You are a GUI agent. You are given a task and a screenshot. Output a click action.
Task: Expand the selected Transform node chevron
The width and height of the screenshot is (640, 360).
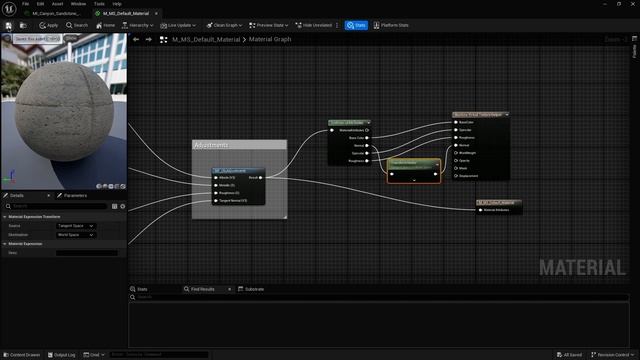tap(414, 180)
